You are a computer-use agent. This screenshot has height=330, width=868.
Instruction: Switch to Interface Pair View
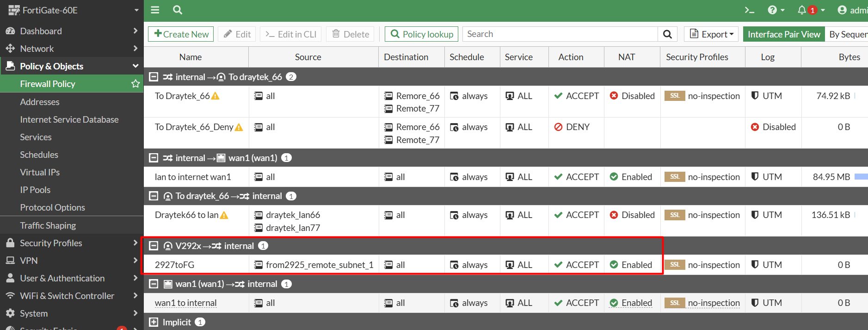[x=783, y=34]
